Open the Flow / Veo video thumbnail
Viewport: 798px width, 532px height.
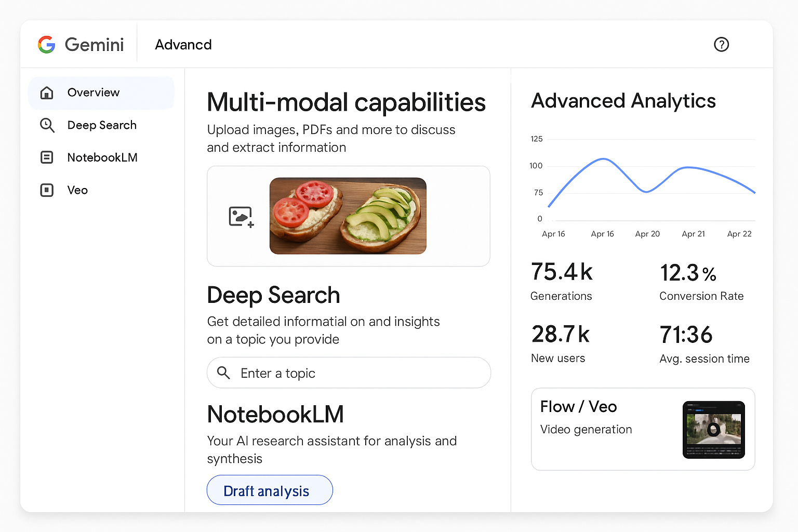[714, 430]
